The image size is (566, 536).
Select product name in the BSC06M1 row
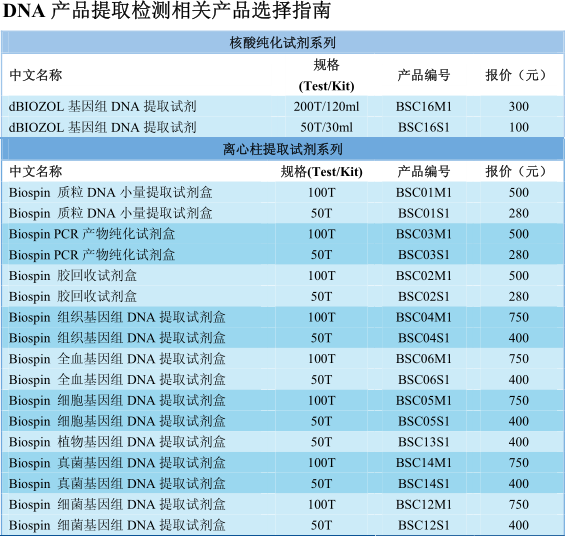point(117,359)
